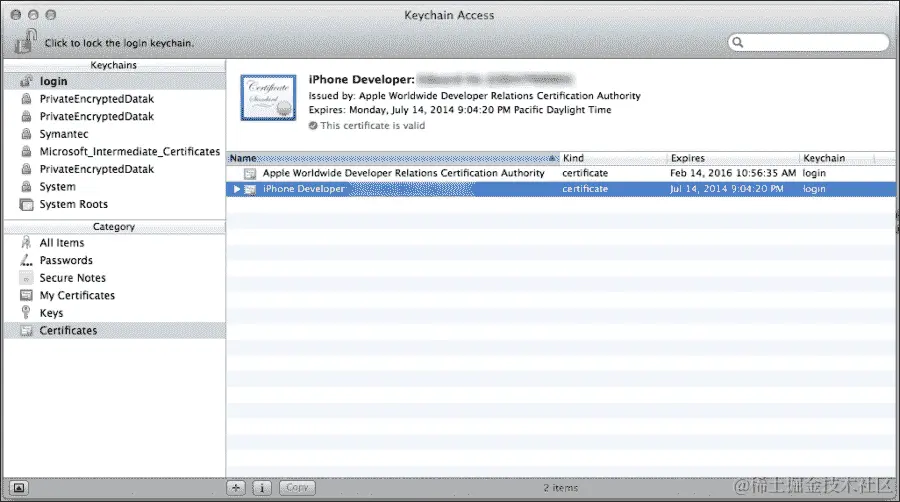Screen dimensions: 900x502
Task: Click the Copy button
Action: tap(297, 488)
